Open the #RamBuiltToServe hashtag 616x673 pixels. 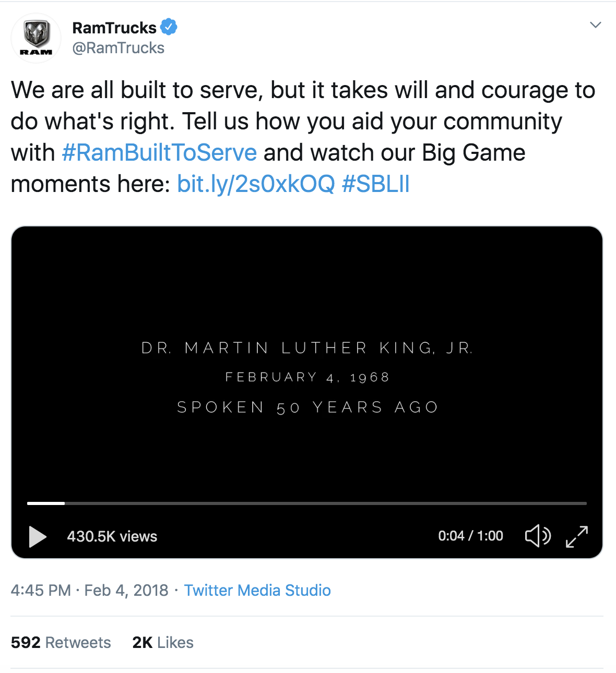click(x=159, y=153)
